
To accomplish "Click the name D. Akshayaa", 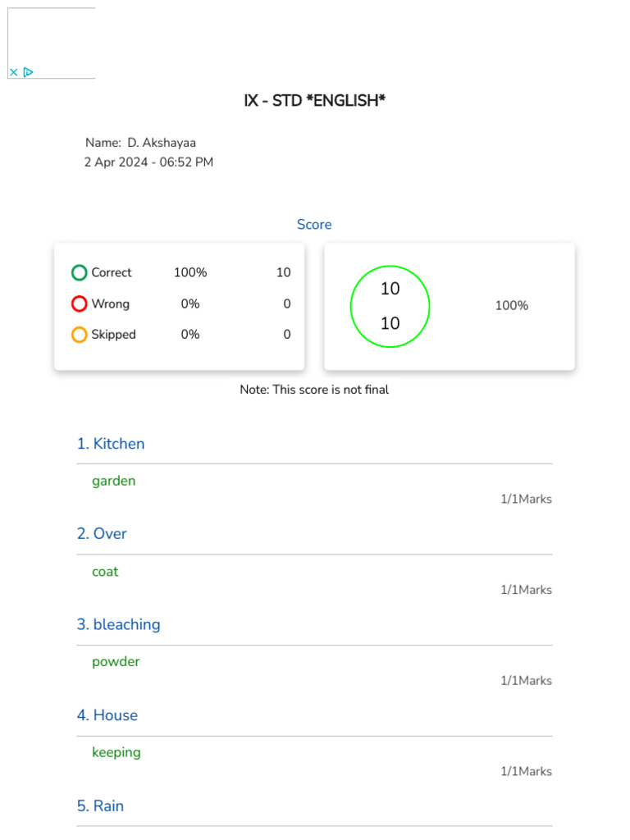I will pos(162,143).
